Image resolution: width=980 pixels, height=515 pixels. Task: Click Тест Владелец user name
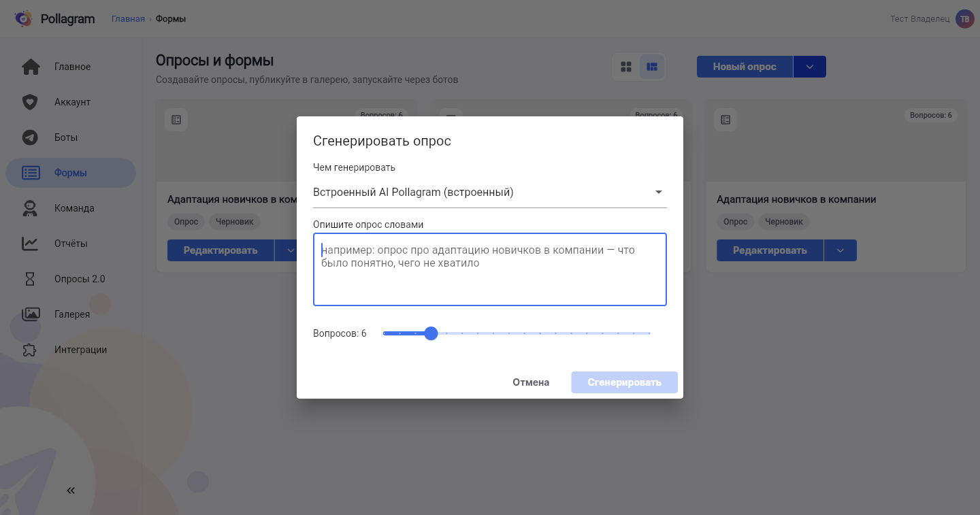(919, 19)
